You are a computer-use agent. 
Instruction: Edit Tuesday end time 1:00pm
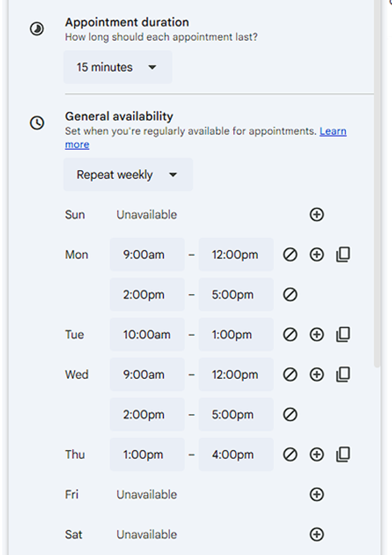pos(236,334)
